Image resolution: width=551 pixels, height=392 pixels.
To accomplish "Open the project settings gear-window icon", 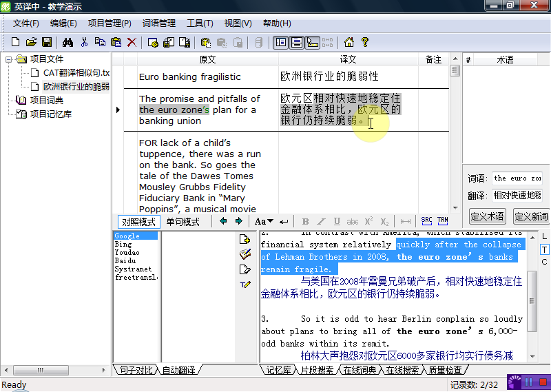I will click(153, 42).
